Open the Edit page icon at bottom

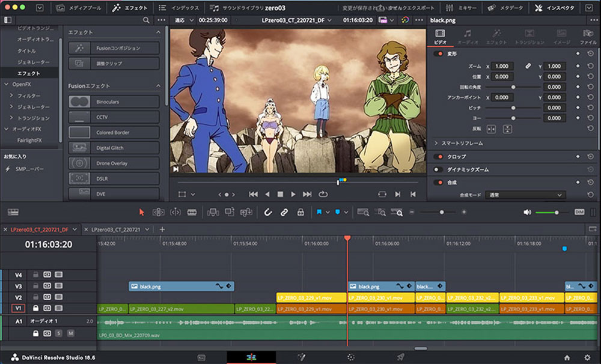251,357
